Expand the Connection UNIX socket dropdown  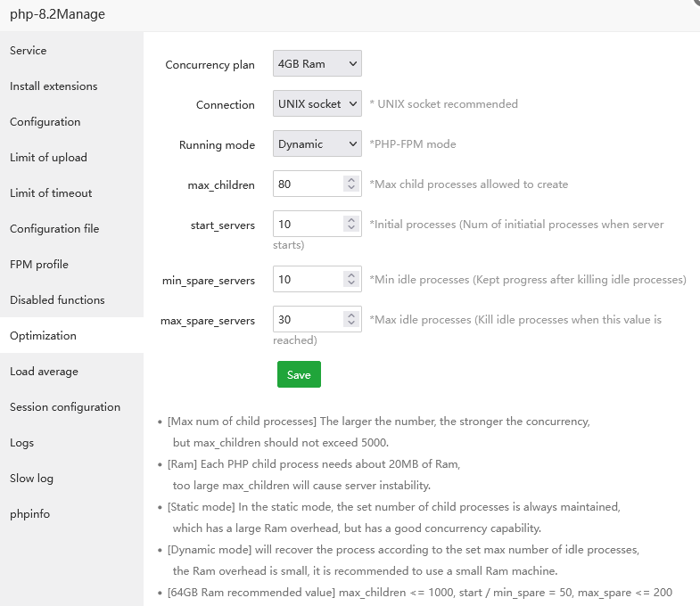317,104
